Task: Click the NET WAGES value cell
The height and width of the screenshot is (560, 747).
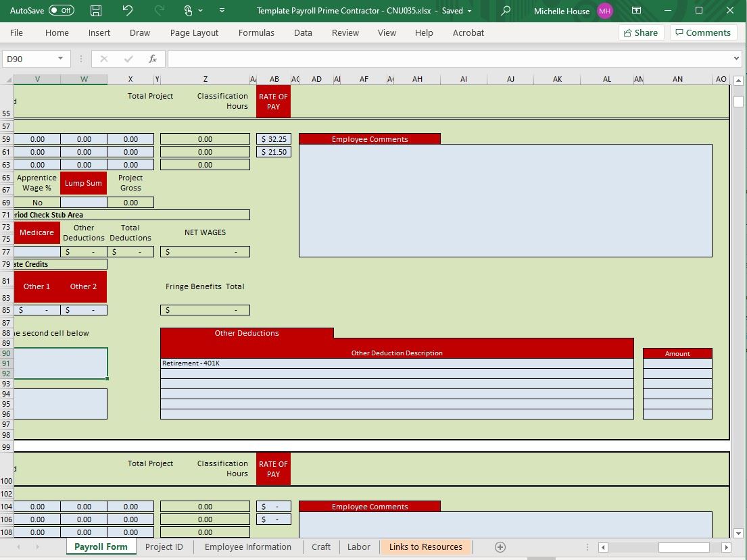Action: 205,252
